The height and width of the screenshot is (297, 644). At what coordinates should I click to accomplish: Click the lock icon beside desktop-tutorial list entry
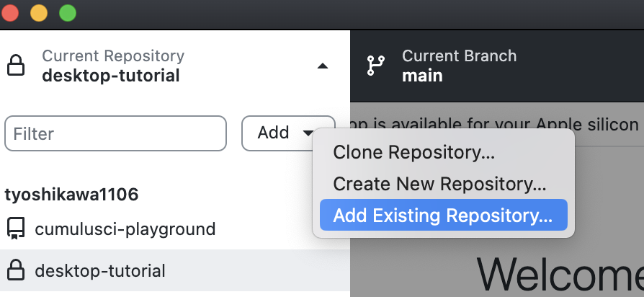(15, 271)
